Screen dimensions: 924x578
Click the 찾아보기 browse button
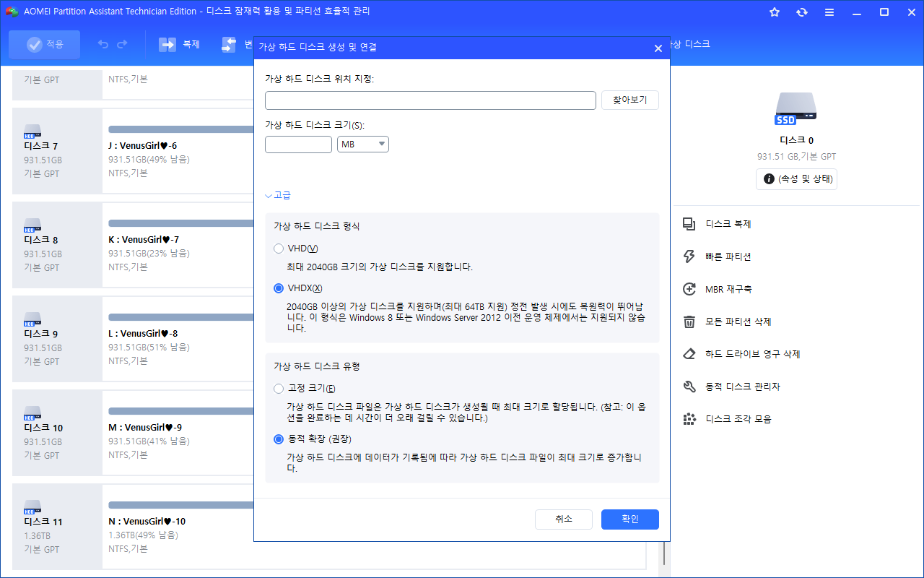point(630,100)
